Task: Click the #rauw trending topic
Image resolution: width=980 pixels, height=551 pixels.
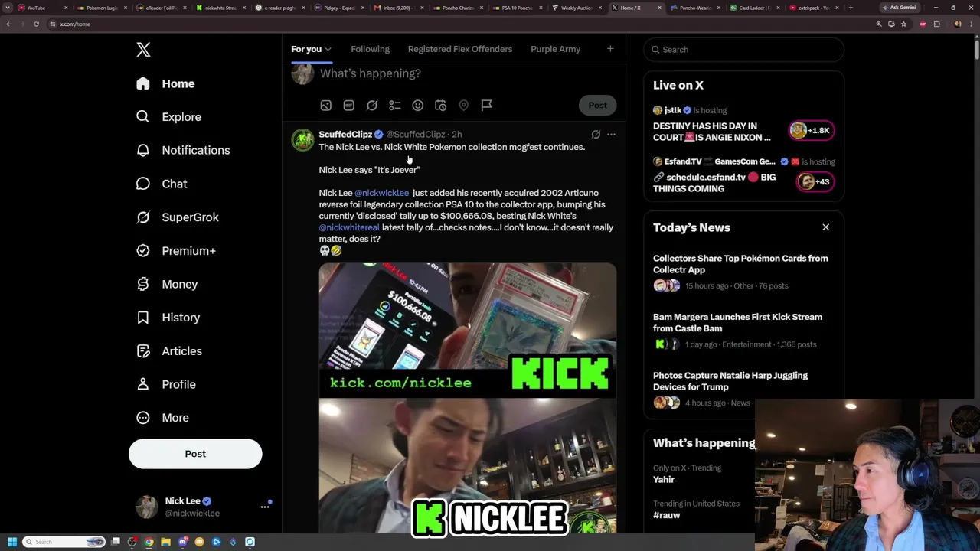Action: tap(666, 515)
